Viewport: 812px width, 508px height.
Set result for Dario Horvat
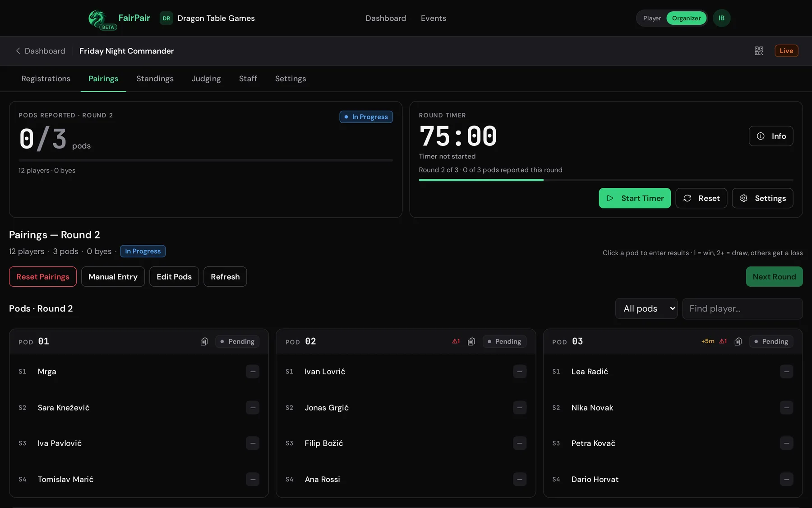pyautogui.click(x=786, y=480)
